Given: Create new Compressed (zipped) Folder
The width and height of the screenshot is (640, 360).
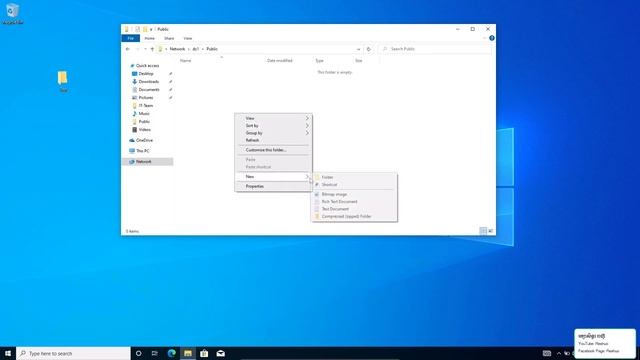Looking at the screenshot, I should (x=354, y=216).
